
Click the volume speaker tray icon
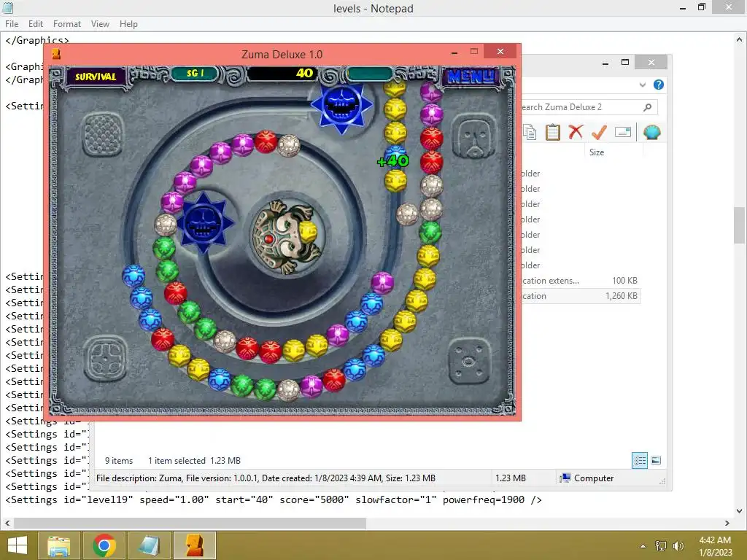point(678,545)
